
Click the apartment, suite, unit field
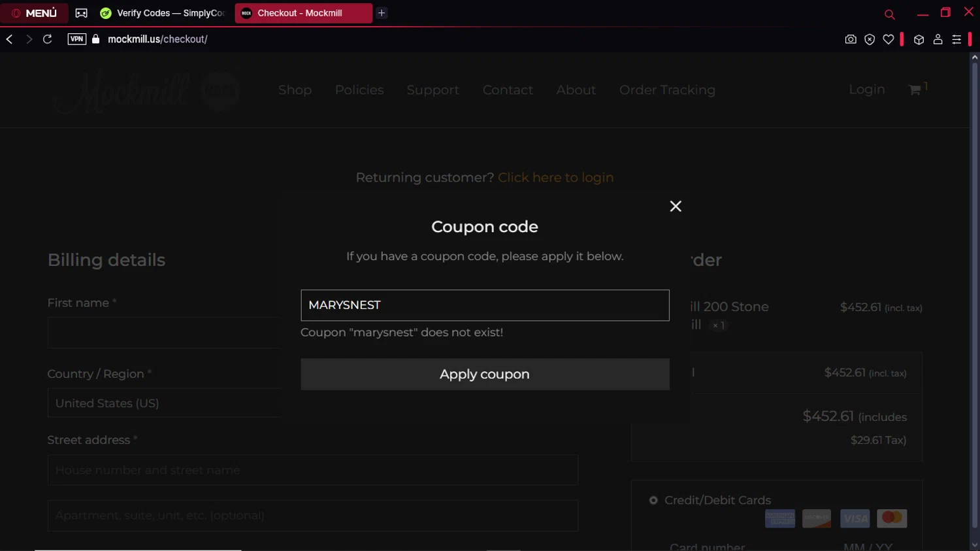[x=312, y=516]
